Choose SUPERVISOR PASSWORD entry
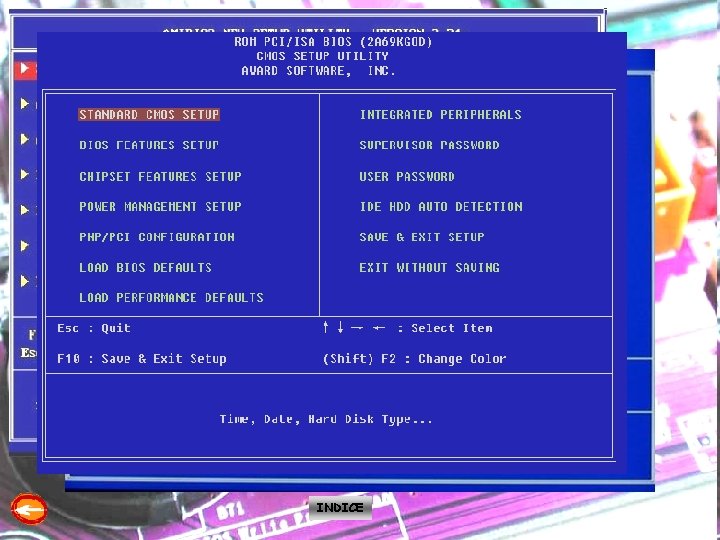The image size is (720, 540). click(429, 145)
